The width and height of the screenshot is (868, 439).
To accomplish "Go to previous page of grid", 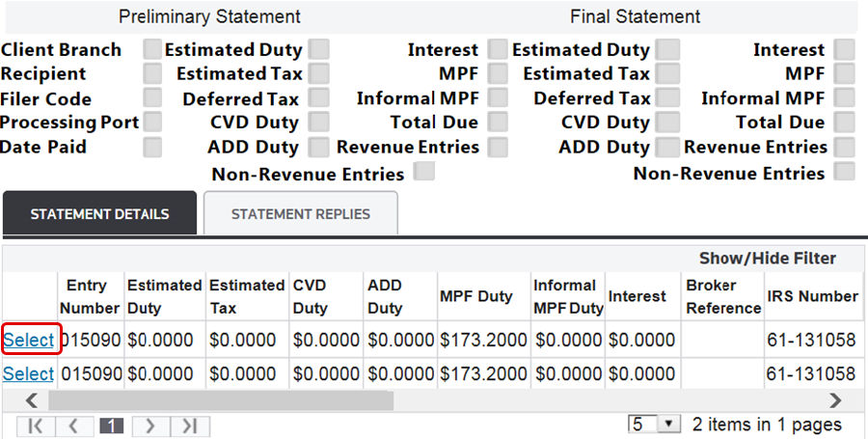I will pos(73,425).
